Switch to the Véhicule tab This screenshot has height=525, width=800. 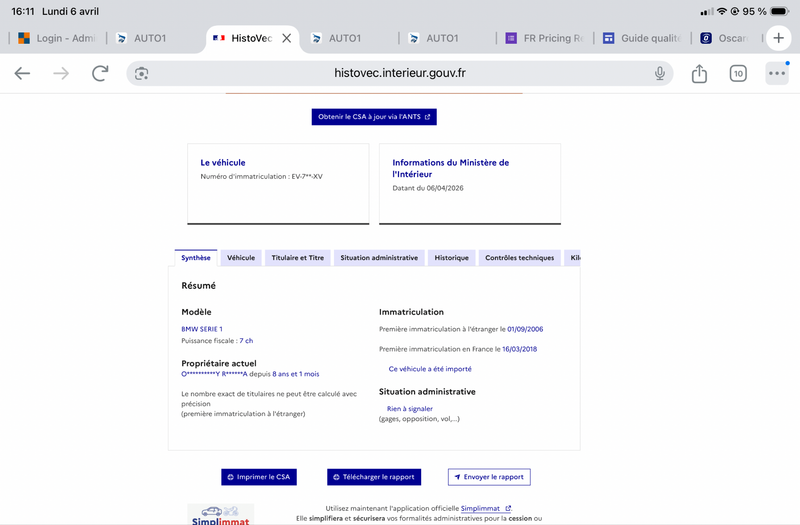coord(241,257)
